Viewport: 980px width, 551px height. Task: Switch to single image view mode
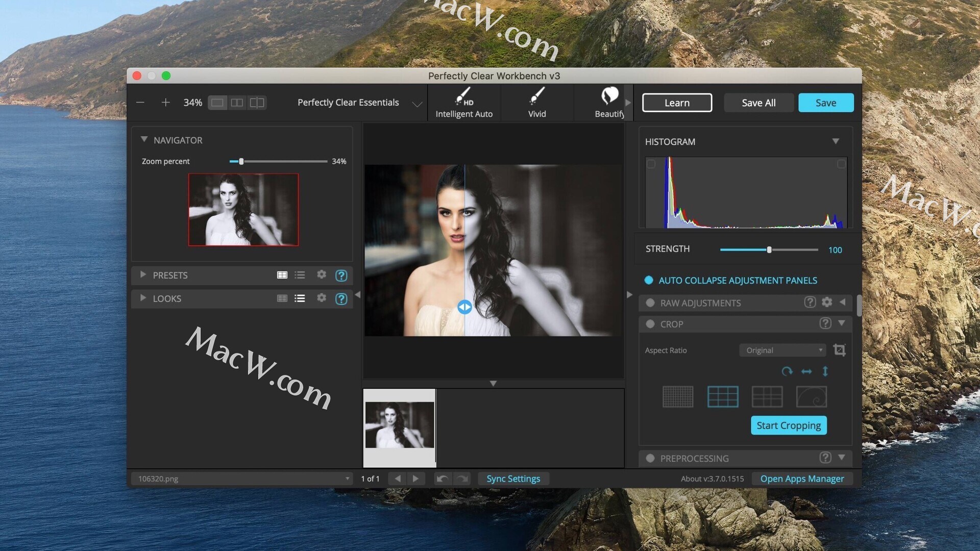[217, 103]
